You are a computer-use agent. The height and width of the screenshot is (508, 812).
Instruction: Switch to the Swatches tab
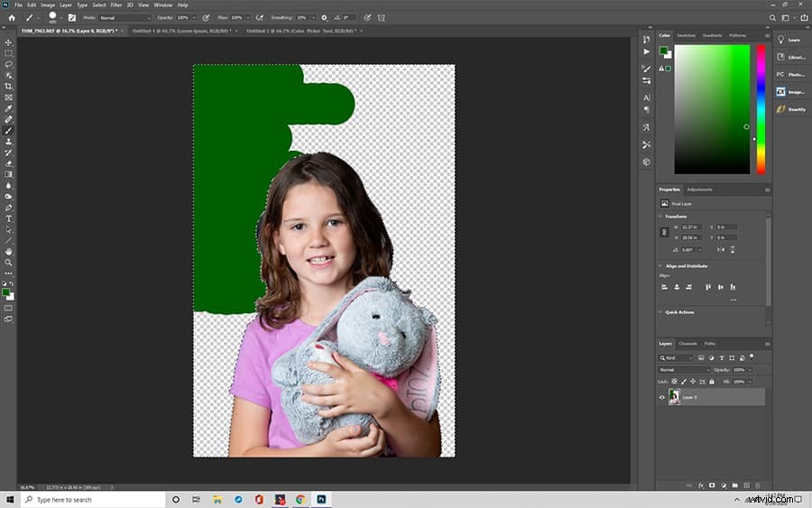[x=687, y=35]
